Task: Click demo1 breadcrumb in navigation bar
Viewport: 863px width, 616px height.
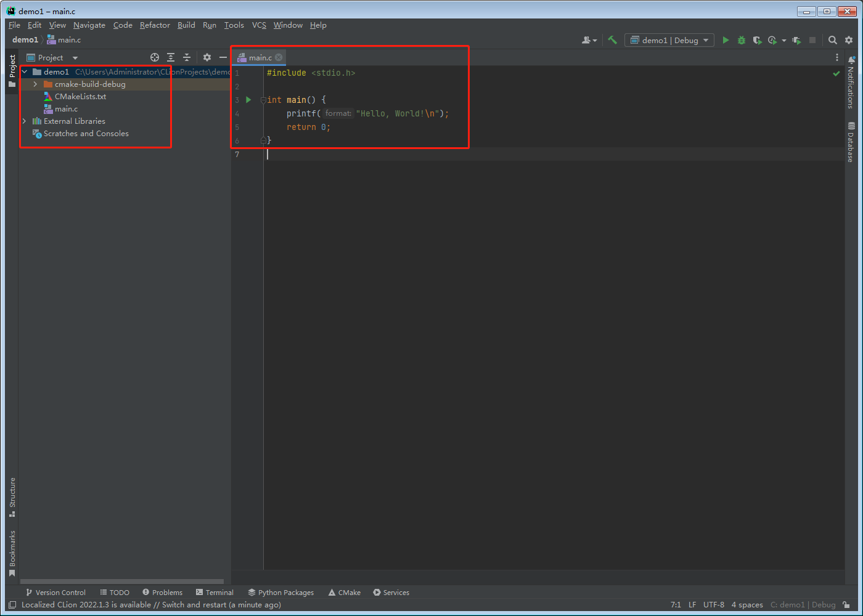Action: [25, 40]
